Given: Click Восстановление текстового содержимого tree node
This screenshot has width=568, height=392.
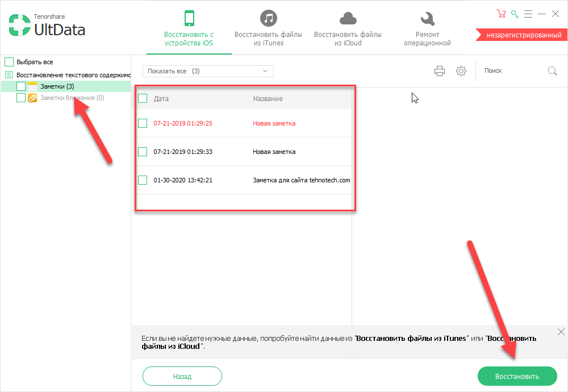Looking at the screenshot, I should (73, 75).
